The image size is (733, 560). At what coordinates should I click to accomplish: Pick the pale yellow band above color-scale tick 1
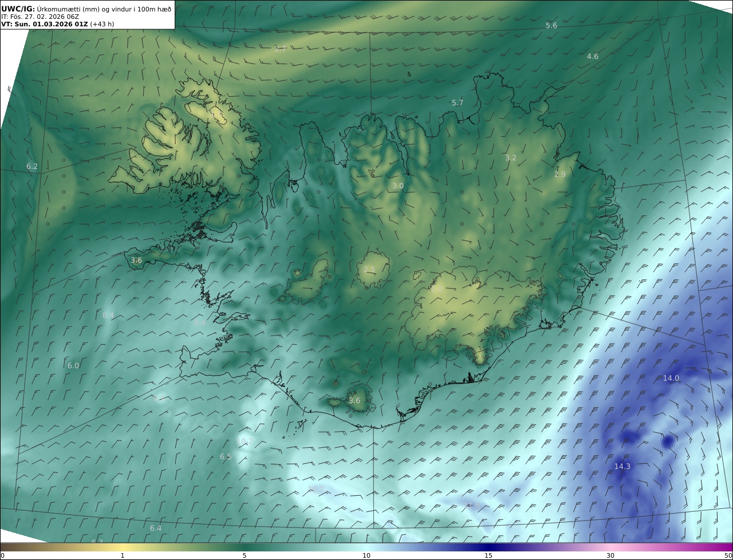pos(123,547)
